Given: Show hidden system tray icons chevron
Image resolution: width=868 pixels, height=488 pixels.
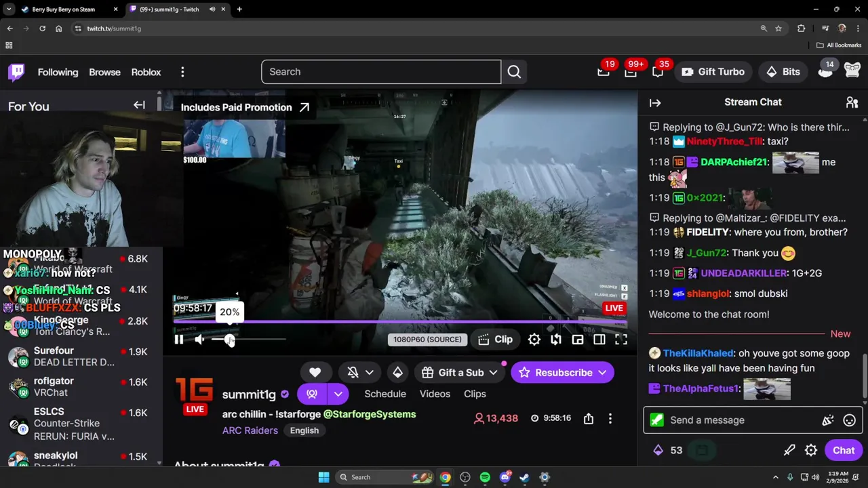Looking at the screenshot, I should pyautogui.click(x=775, y=477).
